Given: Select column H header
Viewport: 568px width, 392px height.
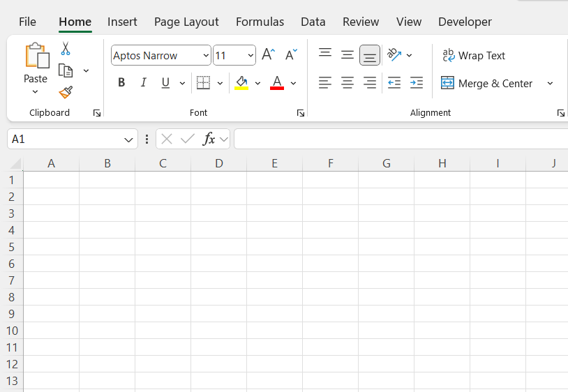Looking at the screenshot, I should point(442,164).
